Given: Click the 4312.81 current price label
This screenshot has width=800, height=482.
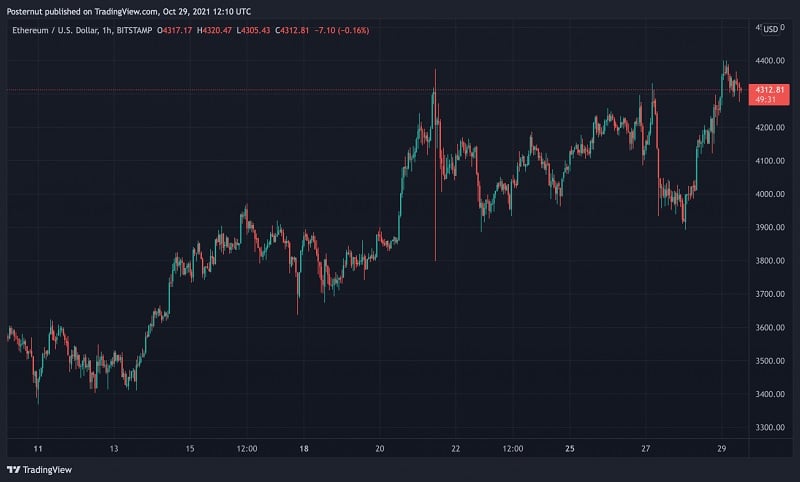Looking at the screenshot, I should pos(769,90).
